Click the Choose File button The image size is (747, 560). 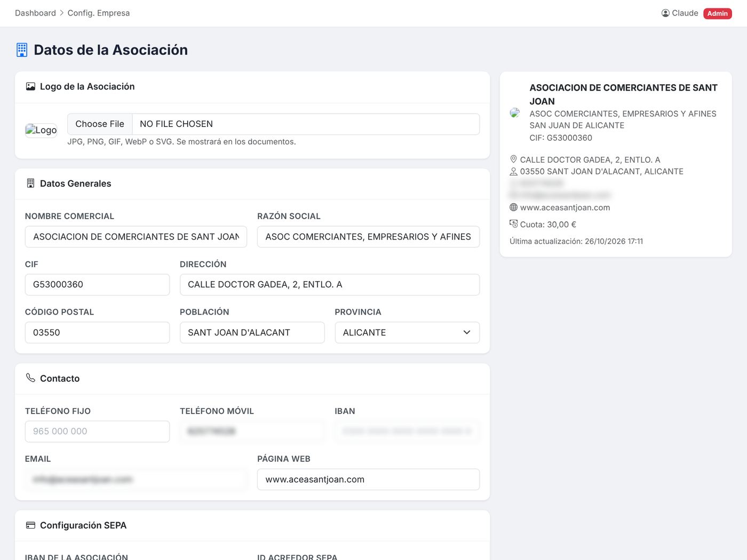(x=100, y=124)
